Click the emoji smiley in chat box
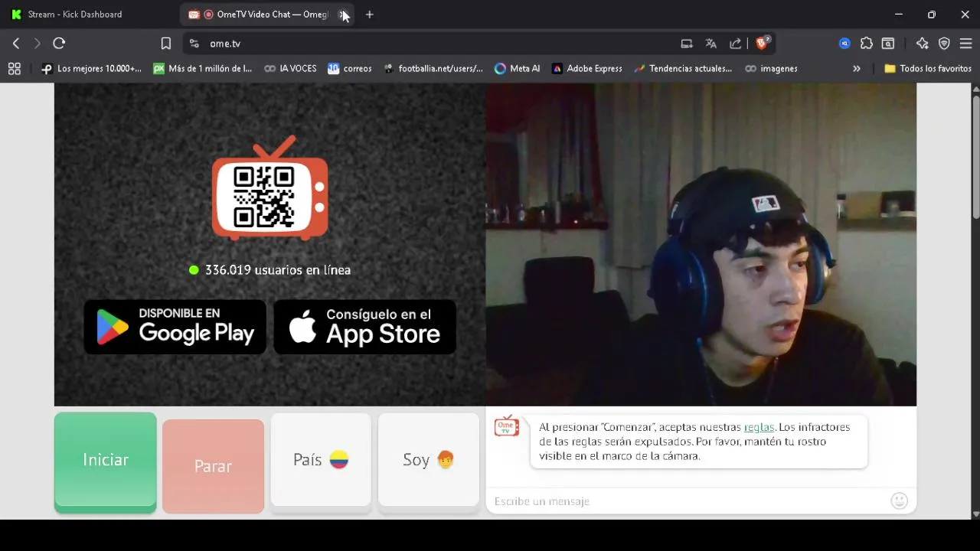Screen dimensions: 980x551 pos(900,500)
